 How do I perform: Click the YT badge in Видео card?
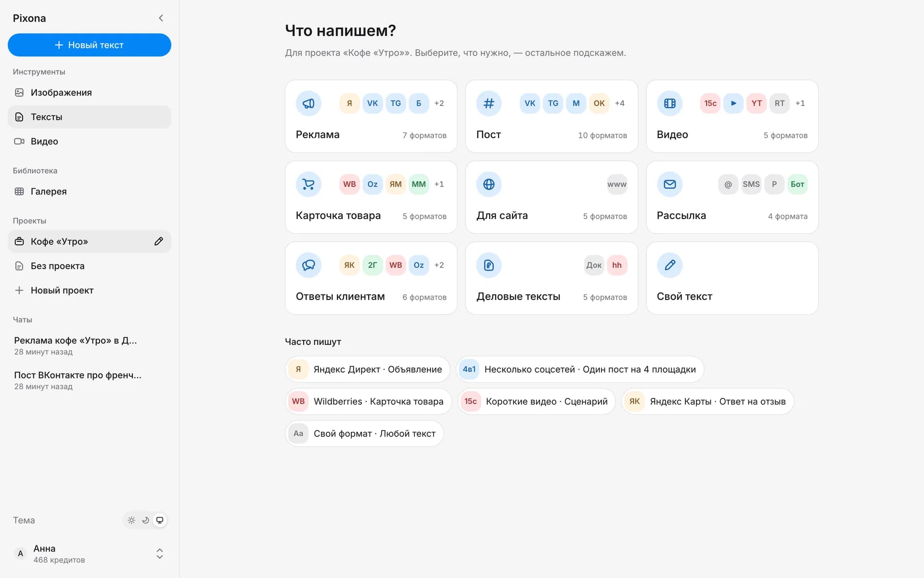(x=757, y=104)
